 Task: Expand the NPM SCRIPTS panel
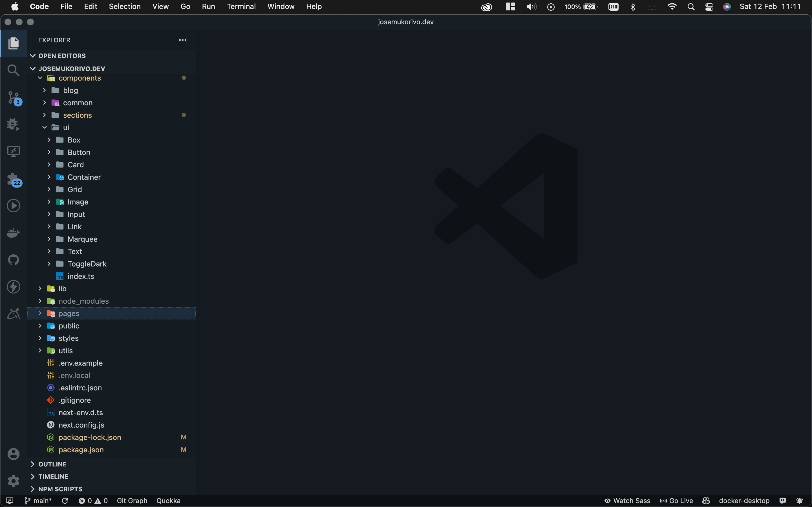(60, 489)
